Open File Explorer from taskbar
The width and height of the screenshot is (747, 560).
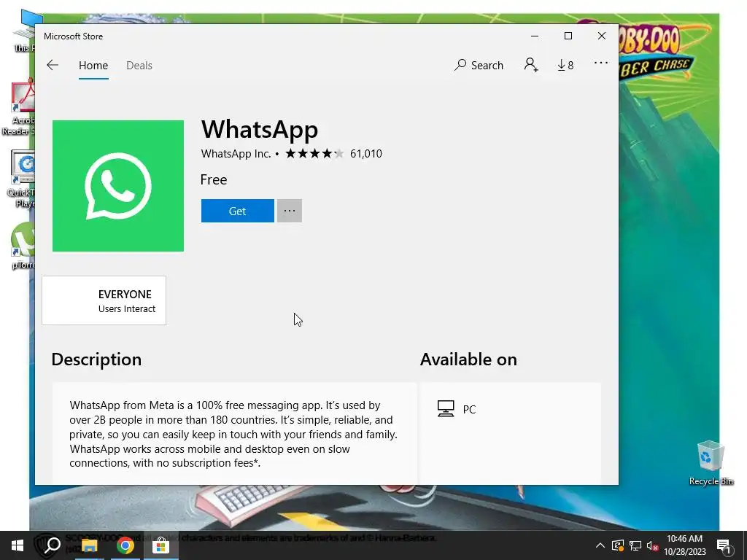(x=89, y=546)
